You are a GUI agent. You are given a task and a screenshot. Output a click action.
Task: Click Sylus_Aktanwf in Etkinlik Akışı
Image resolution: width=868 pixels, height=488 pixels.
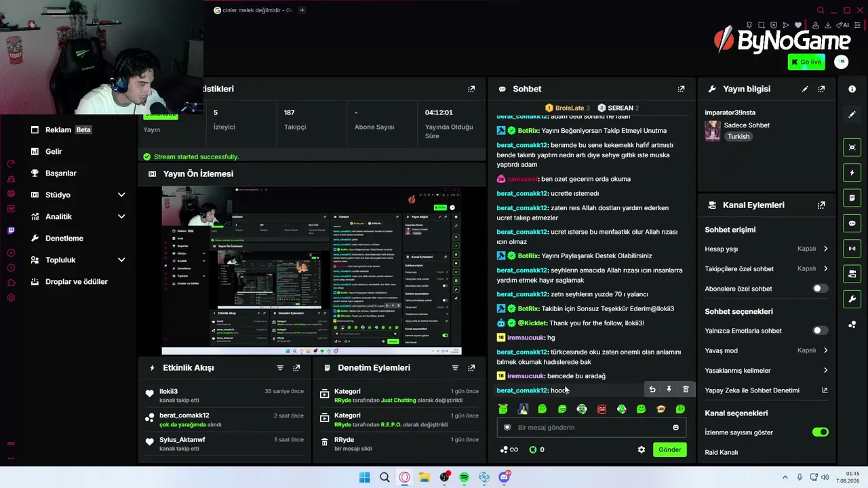coord(182,439)
